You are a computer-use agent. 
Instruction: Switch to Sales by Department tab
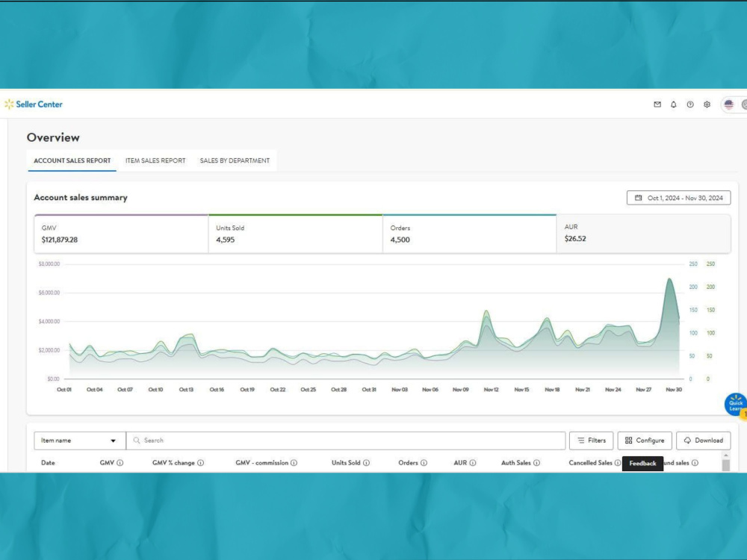[x=235, y=161]
